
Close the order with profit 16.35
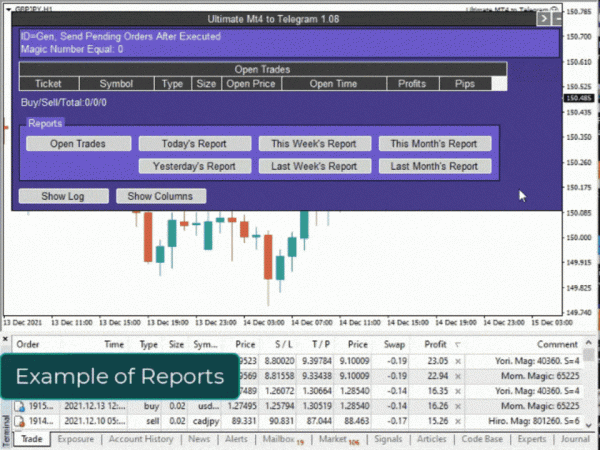(458, 391)
